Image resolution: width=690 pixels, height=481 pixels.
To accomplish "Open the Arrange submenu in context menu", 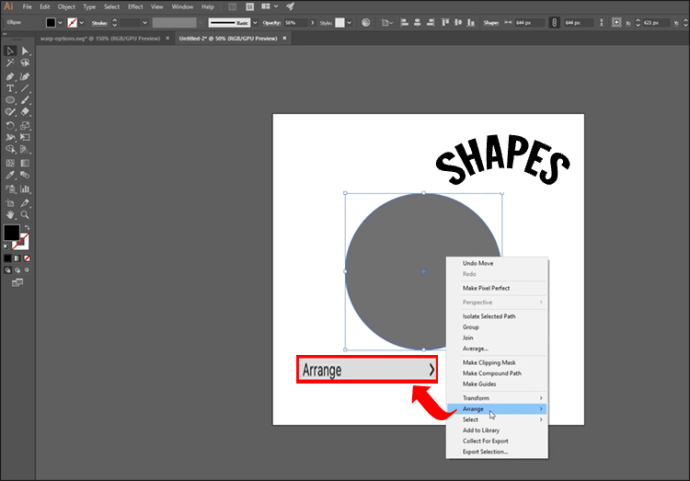I will pos(496,409).
